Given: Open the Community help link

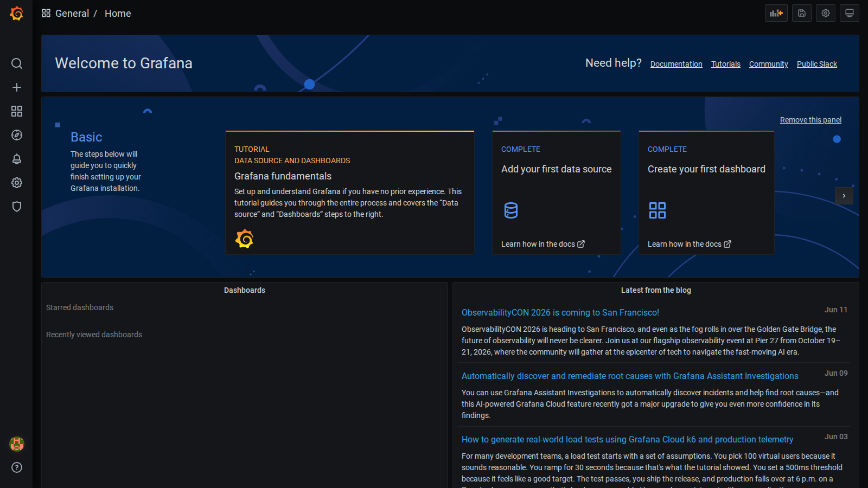Looking at the screenshot, I should tap(769, 64).
